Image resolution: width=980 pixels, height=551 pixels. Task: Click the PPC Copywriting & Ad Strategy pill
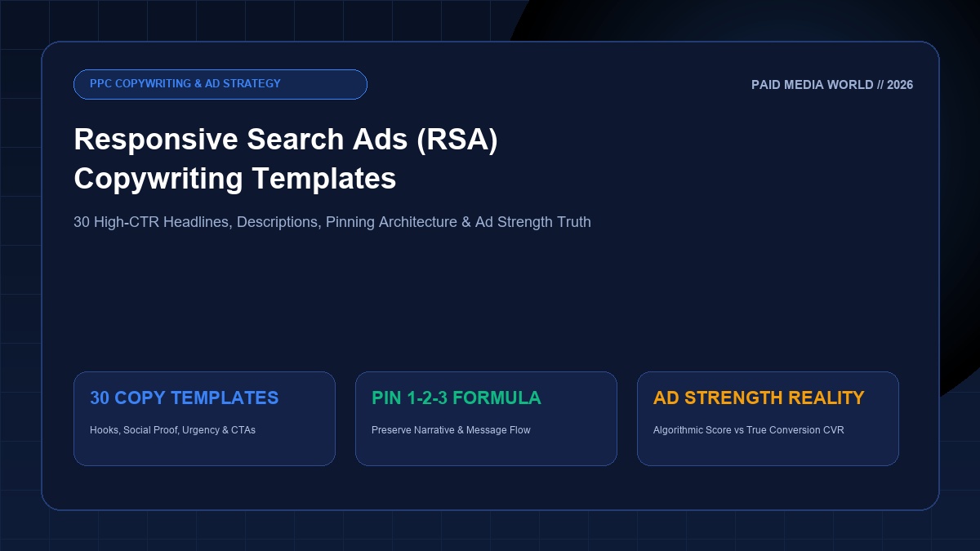[x=220, y=84]
